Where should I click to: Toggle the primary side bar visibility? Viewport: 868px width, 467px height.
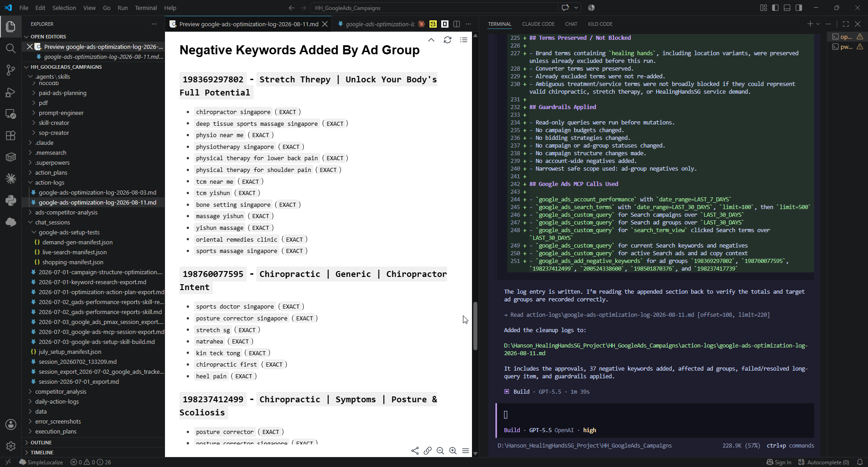pyautogui.click(x=775, y=8)
